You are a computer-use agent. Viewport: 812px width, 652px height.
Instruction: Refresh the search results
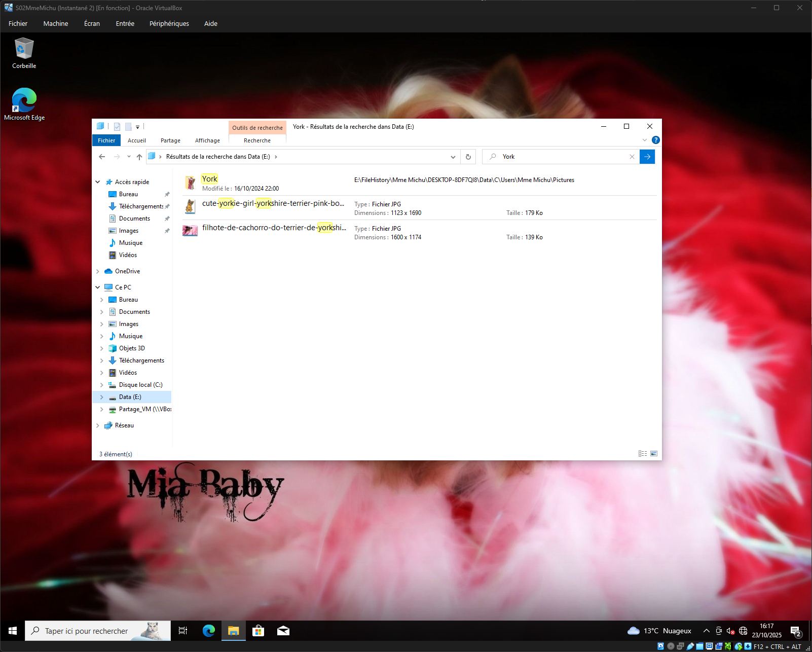pos(468,157)
